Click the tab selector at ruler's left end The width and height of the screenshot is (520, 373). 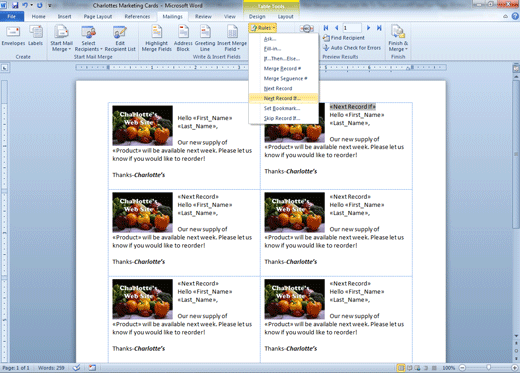click(x=5, y=68)
